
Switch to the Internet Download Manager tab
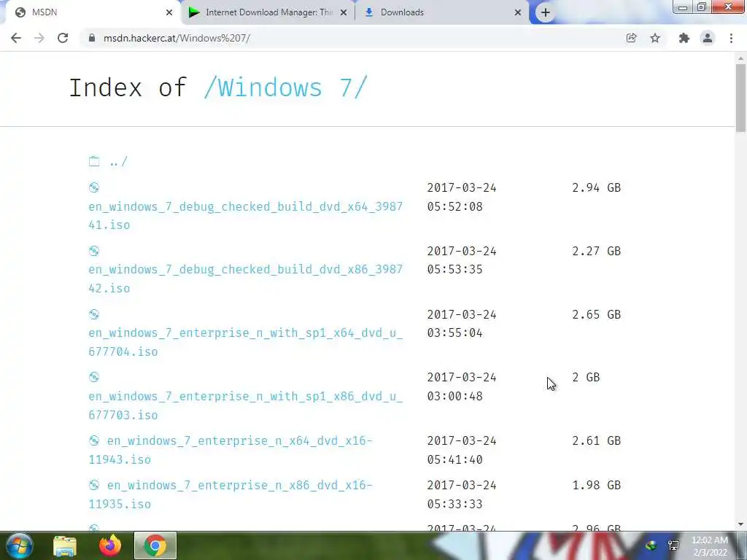click(268, 12)
